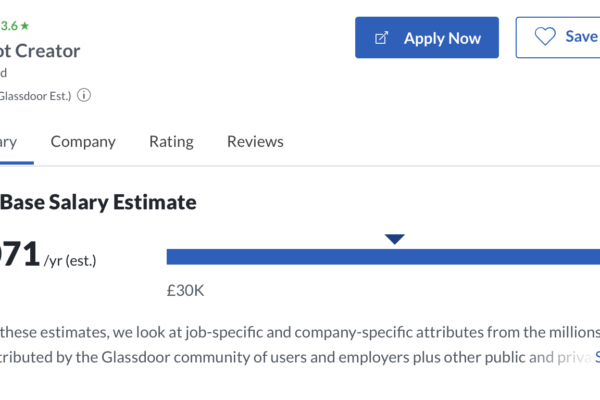600x400 pixels.
Task: Switch to the Rating tab
Action: coord(171,142)
